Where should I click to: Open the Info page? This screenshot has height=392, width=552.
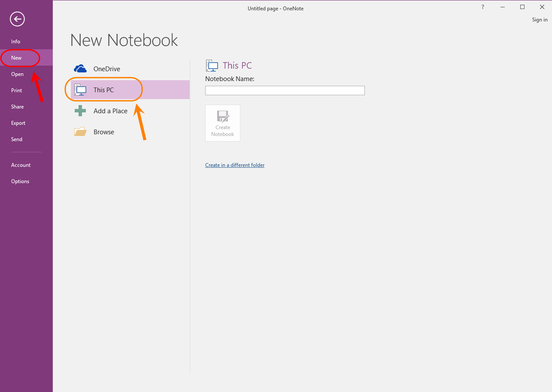point(26,42)
